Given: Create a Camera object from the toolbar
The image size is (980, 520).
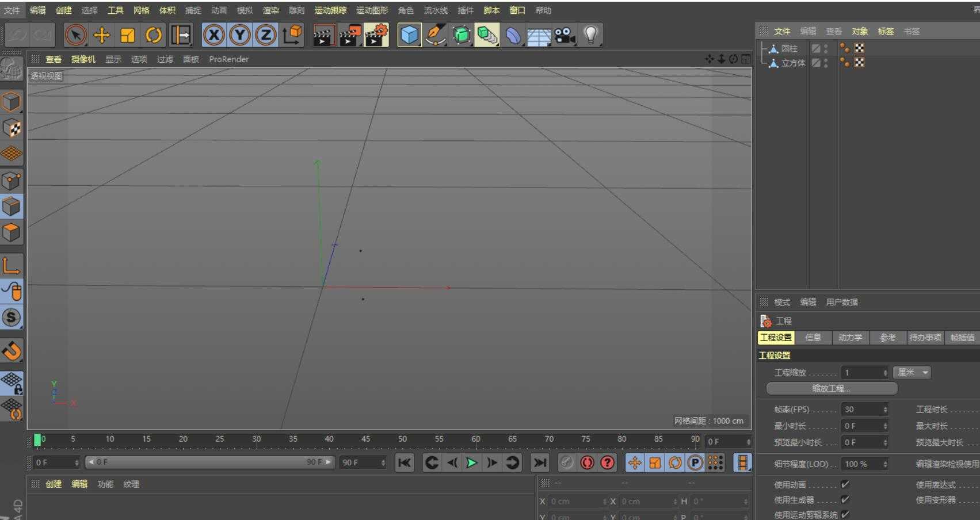Looking at the screenshot, I should click(x=565, y=36).
